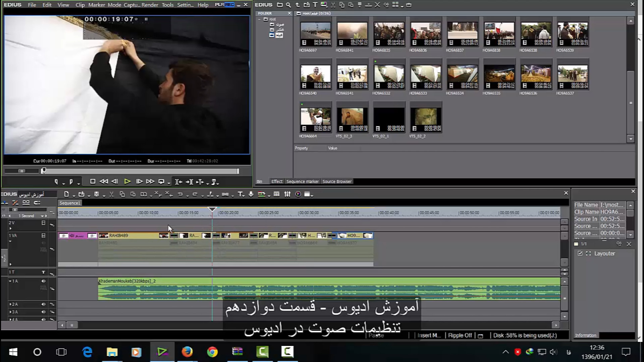
Task: Click the Save project icon
Action: tap(97, 194)
